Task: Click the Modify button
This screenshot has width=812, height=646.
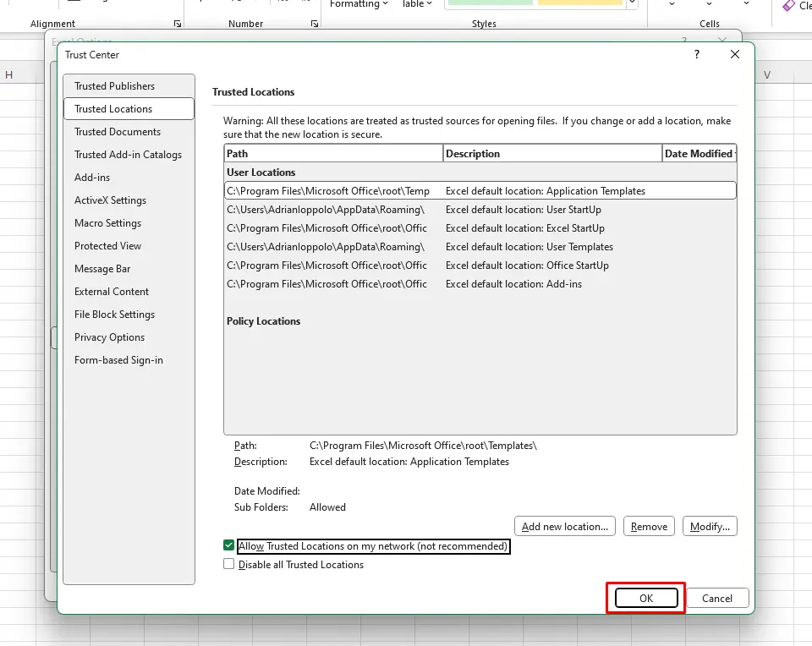Action: coord(709,527)
